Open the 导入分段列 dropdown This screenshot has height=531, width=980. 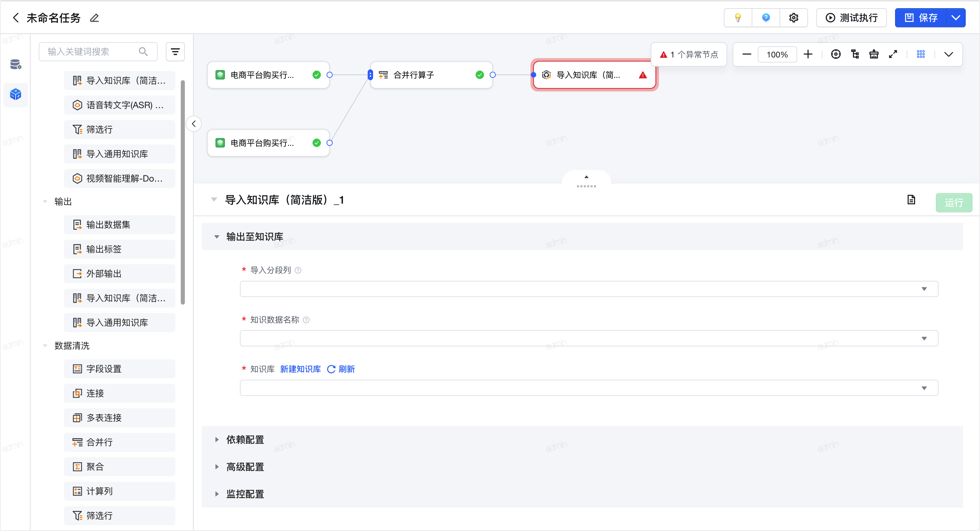589,289
